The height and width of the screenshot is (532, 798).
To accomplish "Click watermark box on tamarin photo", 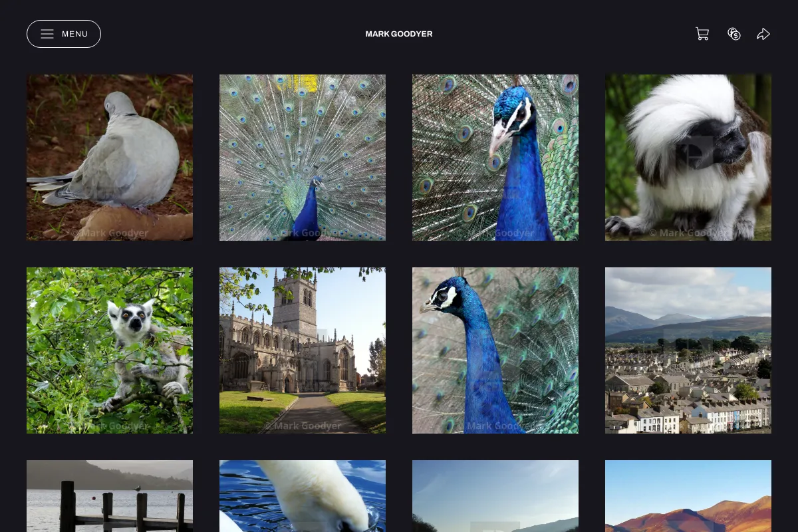I will pyautogui.click(x=694, y=152).
